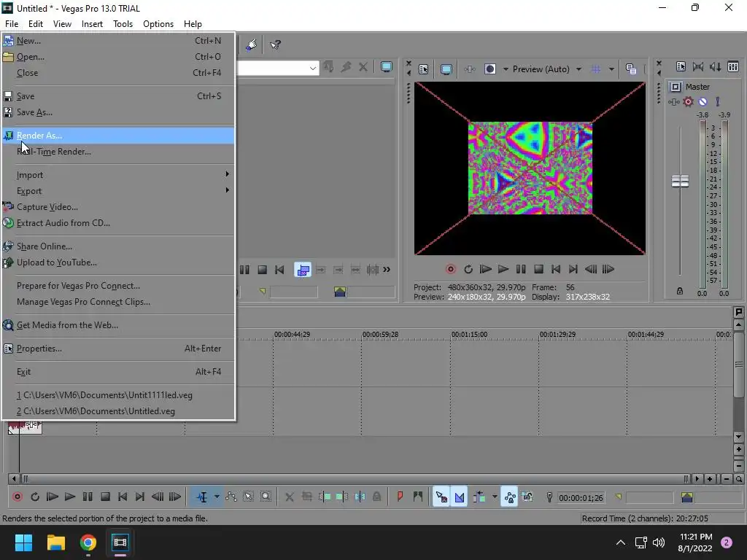Click Capture Video... entry
Screen dimensions: 747x560
click(x=117, y=207)
